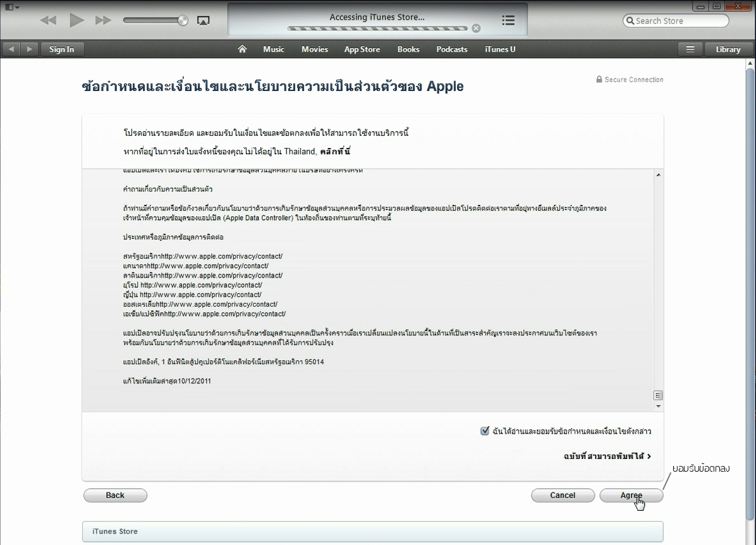Go back with the left arrow navigation
Image resolution: width=756 pixels, height=545 pixels.
pyautogui.click(x=11, y=49)
